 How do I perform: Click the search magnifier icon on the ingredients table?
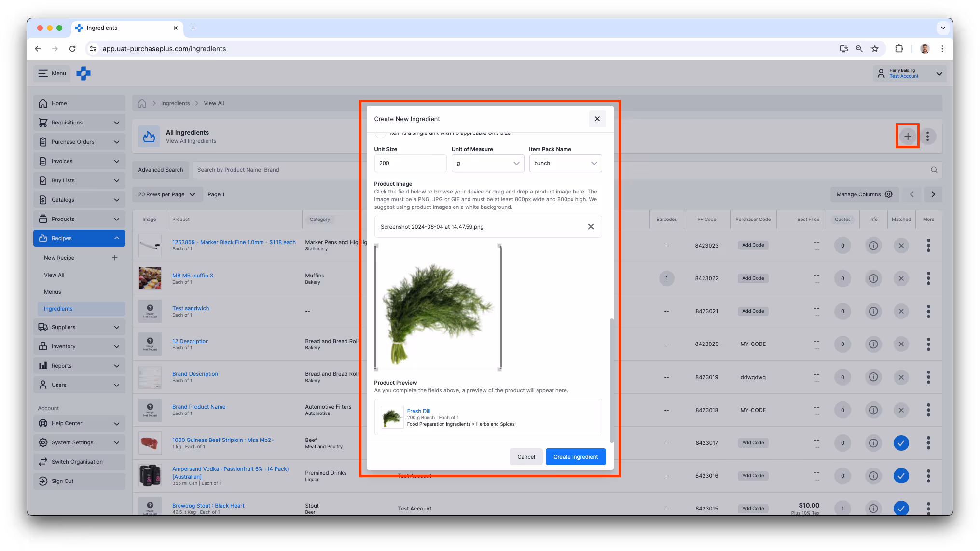point(934,169)
